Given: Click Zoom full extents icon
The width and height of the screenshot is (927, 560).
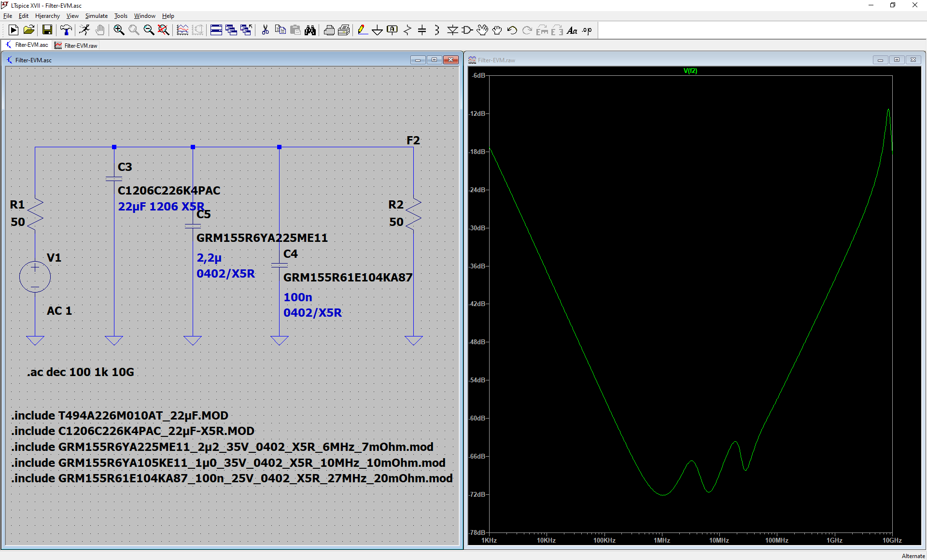Looking at the screenshot, I should click(x=164, y=30).
